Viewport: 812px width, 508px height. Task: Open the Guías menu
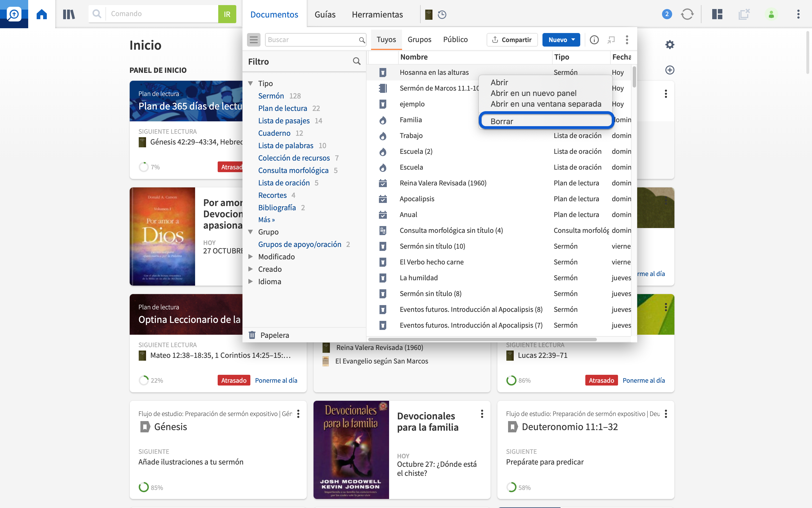tap(325, 14)
